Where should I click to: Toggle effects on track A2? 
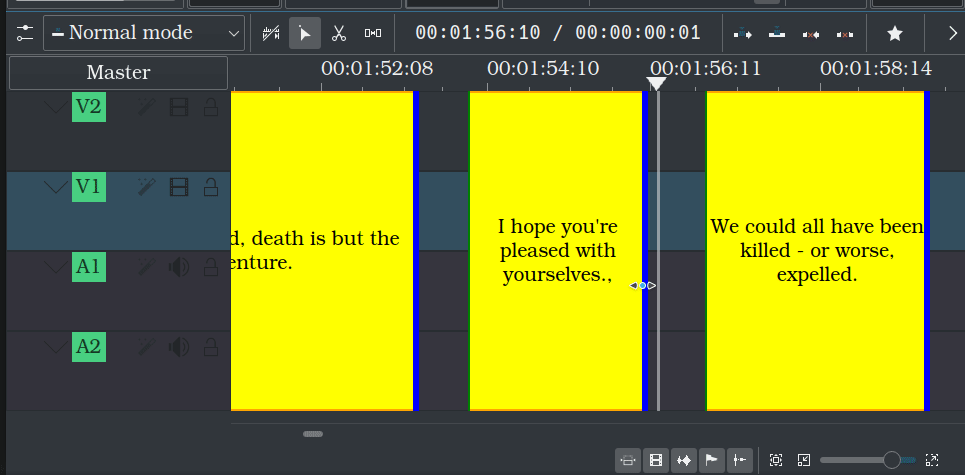(146, 347)
